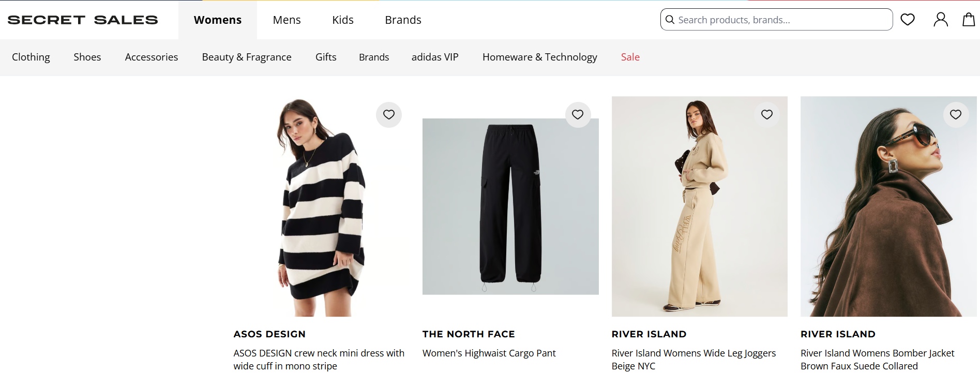Toggle wishlist heart on the Highwaist Cargo Pant
Viewport: 980px width, 387px height.
(x=578, y=115)
